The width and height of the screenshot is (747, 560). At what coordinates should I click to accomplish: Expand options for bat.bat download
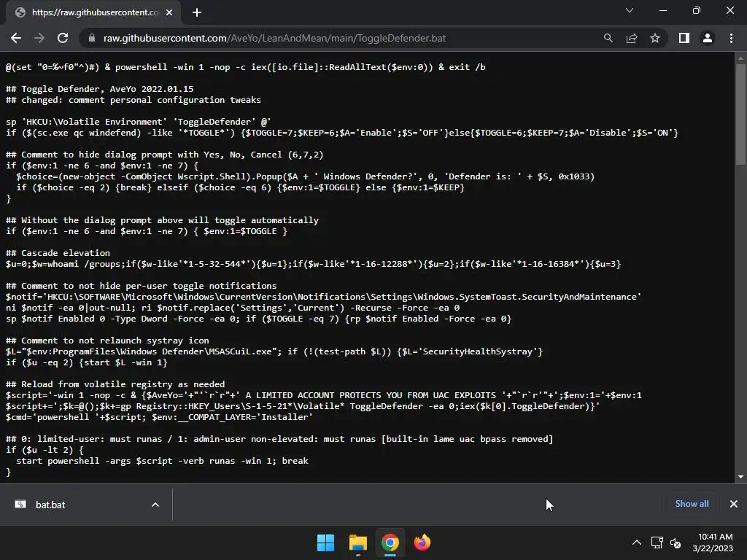point(155,505)
